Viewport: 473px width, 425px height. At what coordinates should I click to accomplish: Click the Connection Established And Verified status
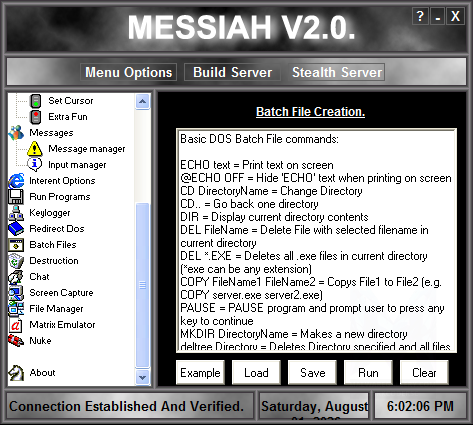(x=130, y=406)
